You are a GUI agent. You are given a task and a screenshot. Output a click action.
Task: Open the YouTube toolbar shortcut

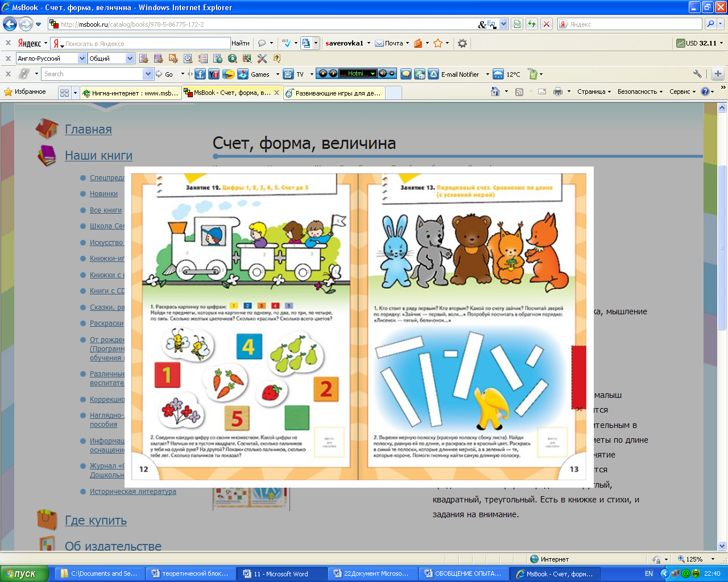click(x=214, y=74)
